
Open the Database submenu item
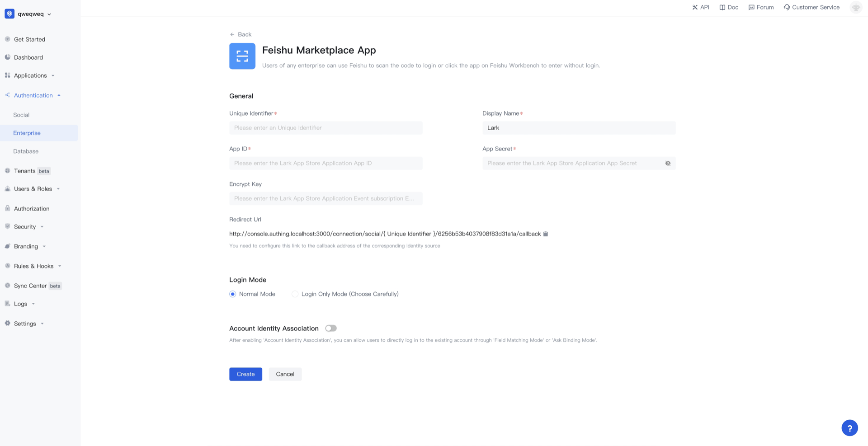(x=26, y=151)
